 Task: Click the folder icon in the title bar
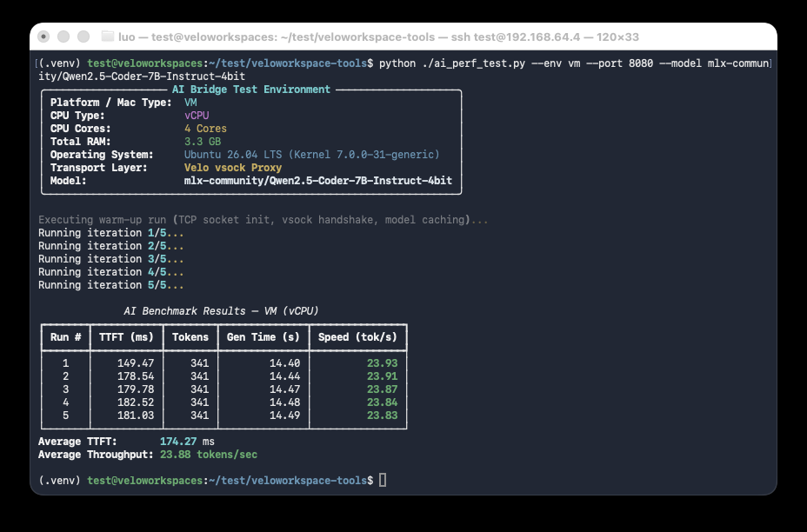108,37
